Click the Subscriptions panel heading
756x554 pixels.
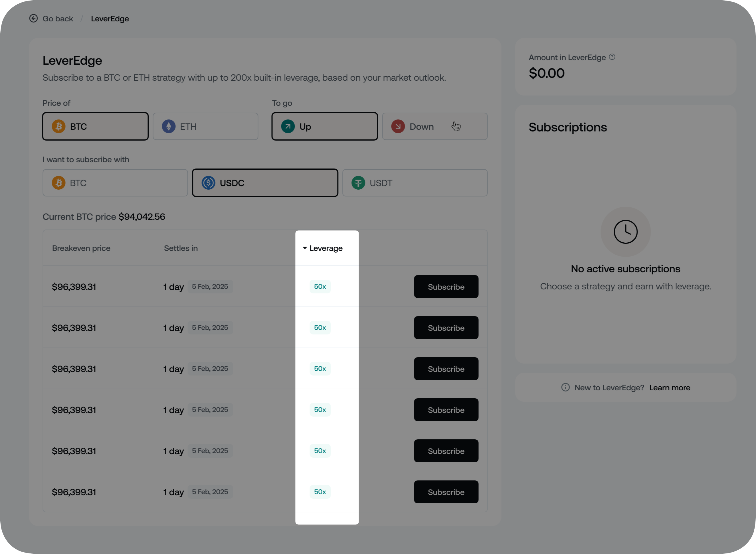tap(568, 127)
